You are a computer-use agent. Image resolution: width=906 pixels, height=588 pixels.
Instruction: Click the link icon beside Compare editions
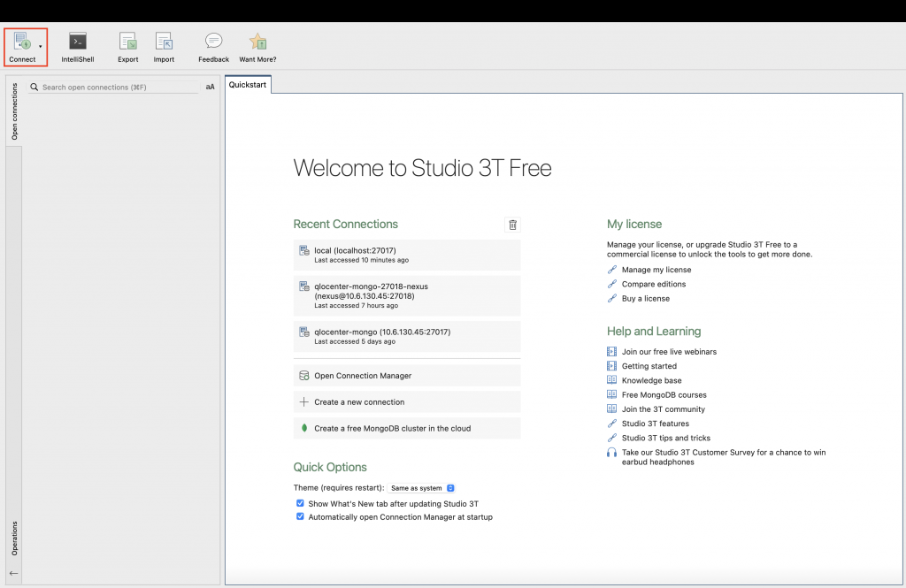point(612,284)
